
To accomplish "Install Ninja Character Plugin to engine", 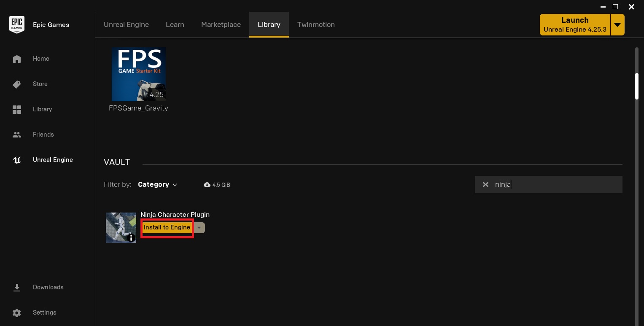I will pyautogui.click(x=167, y=228).
